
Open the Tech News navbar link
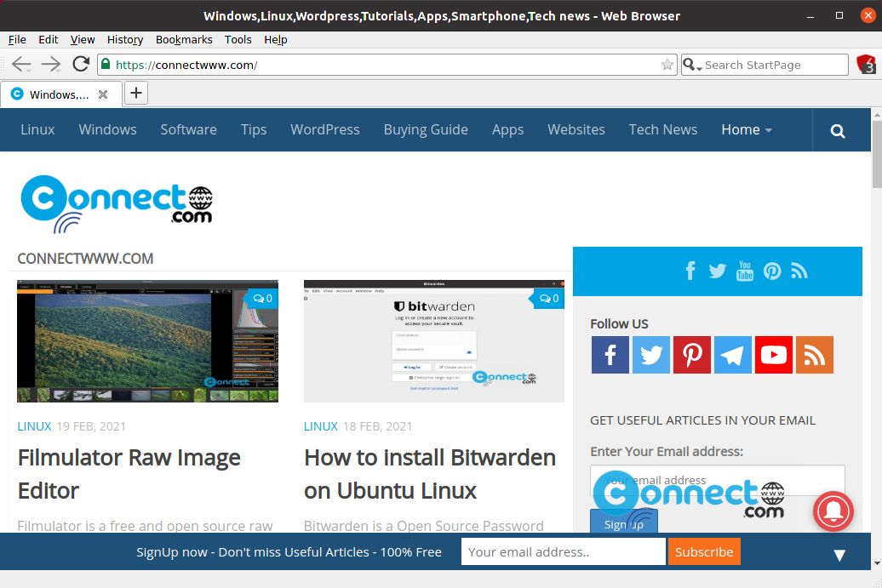pos(663,130)
